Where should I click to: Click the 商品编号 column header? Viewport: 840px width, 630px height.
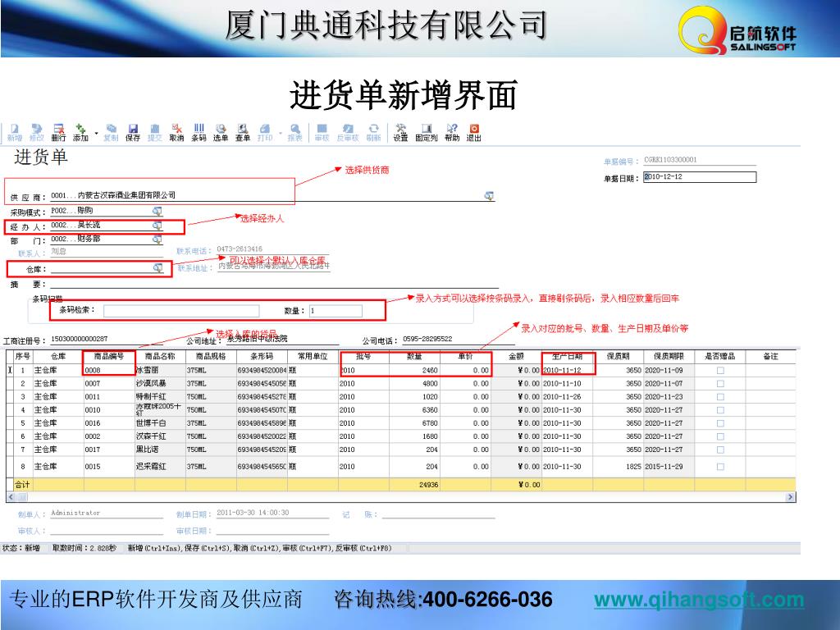(x=109, y=356)
